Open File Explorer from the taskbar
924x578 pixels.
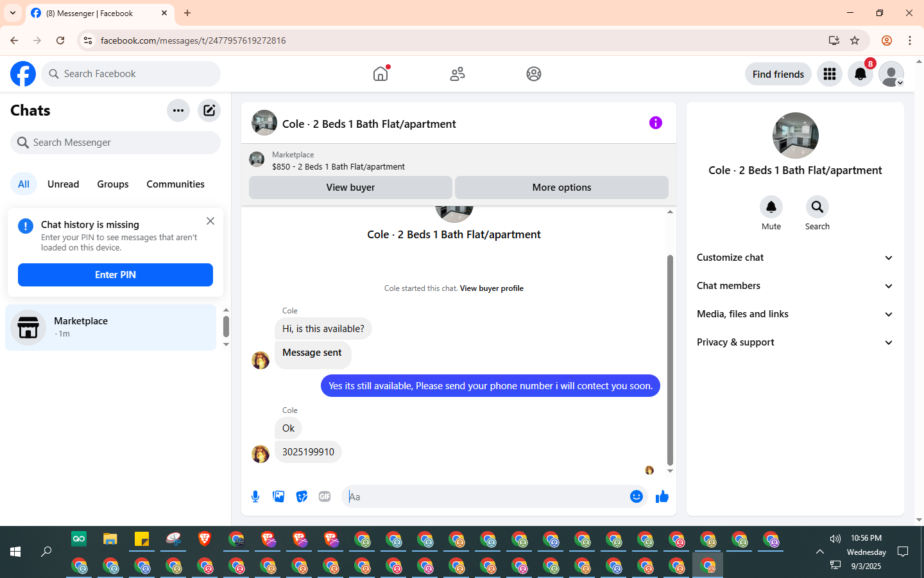coord(110,539)
